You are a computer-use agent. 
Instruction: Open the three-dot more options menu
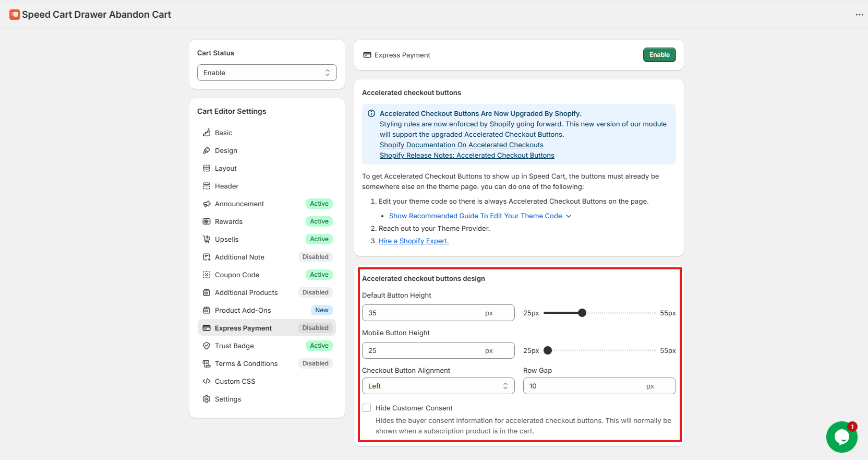(x=859, y=15)
